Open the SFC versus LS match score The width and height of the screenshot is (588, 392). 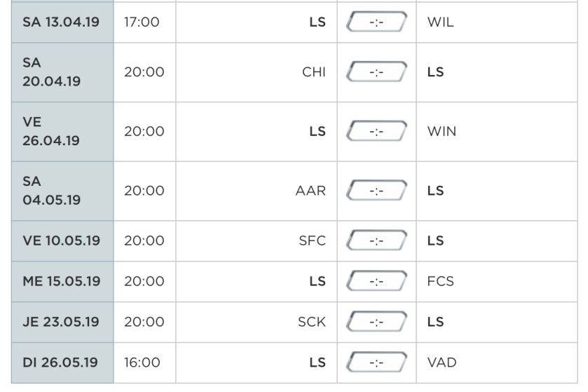tap(376, 241)
